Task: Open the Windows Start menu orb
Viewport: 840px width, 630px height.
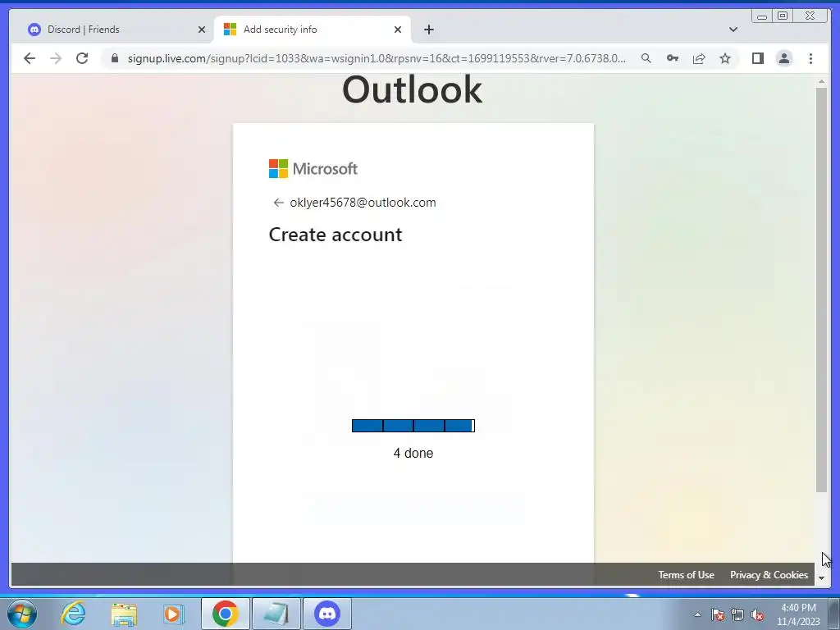Action: (22, 614)
